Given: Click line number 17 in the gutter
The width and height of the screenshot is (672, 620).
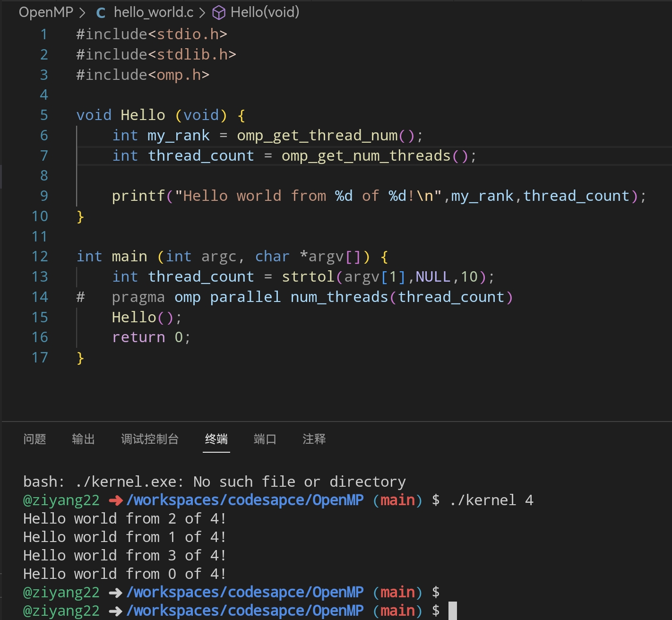Looking at the screenshot, I should click(x=40, y=358).
